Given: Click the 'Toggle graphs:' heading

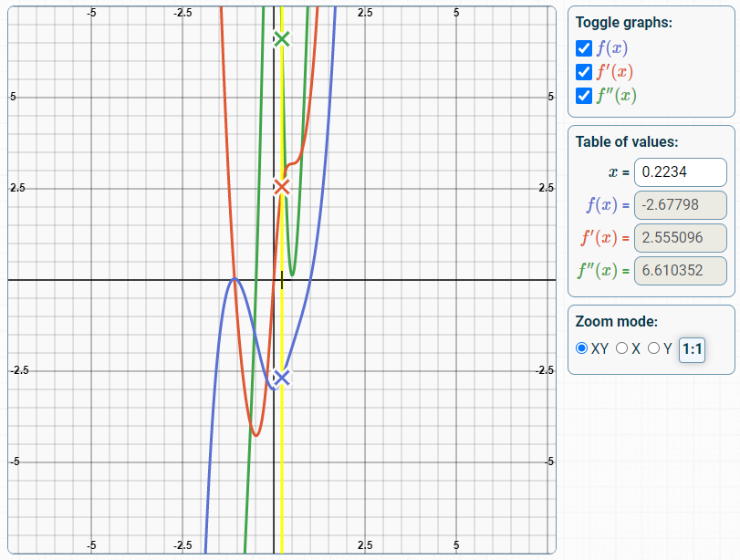Looking at the screenshot, I should point(623,23).
